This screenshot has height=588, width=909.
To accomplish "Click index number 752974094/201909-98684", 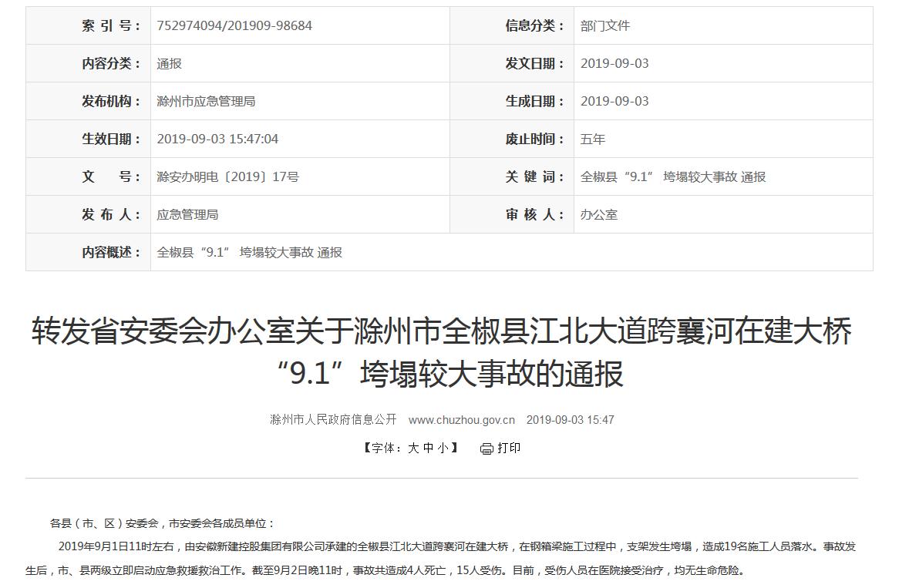I will coord(234,25).
